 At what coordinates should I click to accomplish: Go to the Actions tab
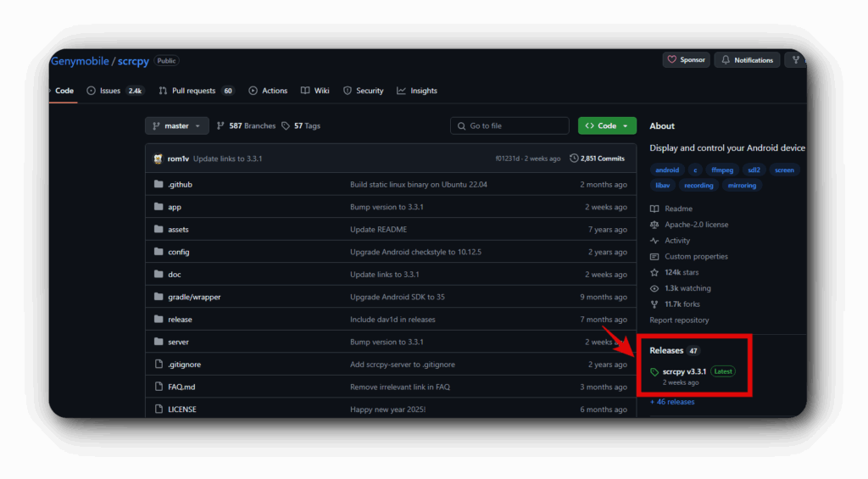(x=268, y=91)
